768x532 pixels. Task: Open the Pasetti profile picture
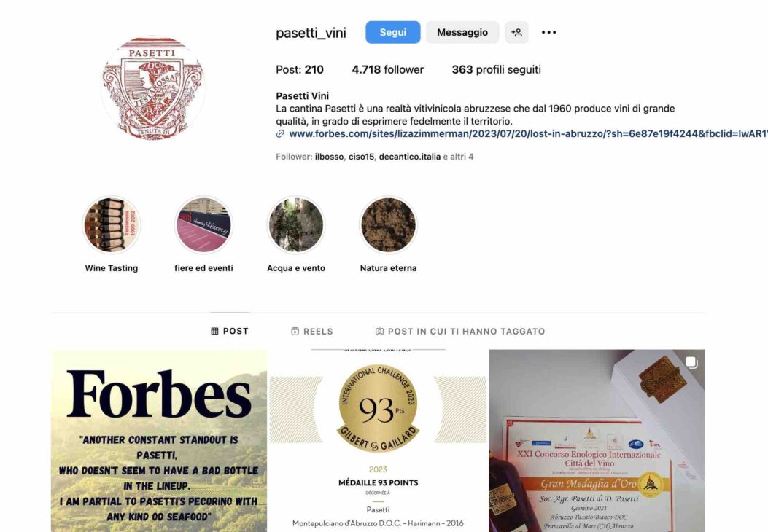click(x=153, y=88)
